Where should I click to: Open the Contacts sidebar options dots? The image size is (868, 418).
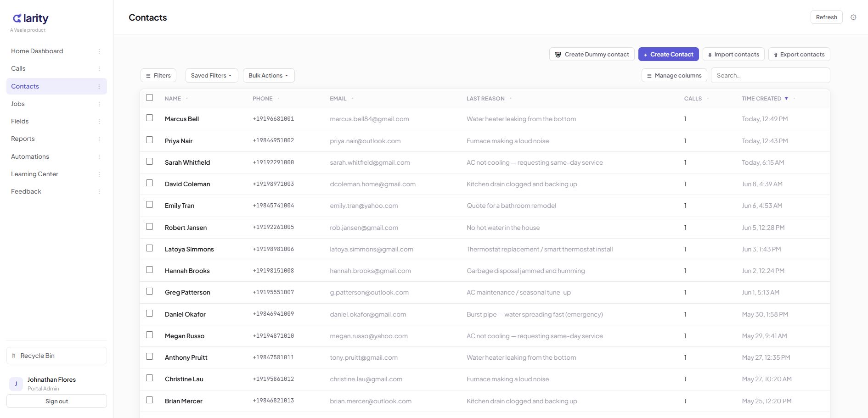pos(99,87)
